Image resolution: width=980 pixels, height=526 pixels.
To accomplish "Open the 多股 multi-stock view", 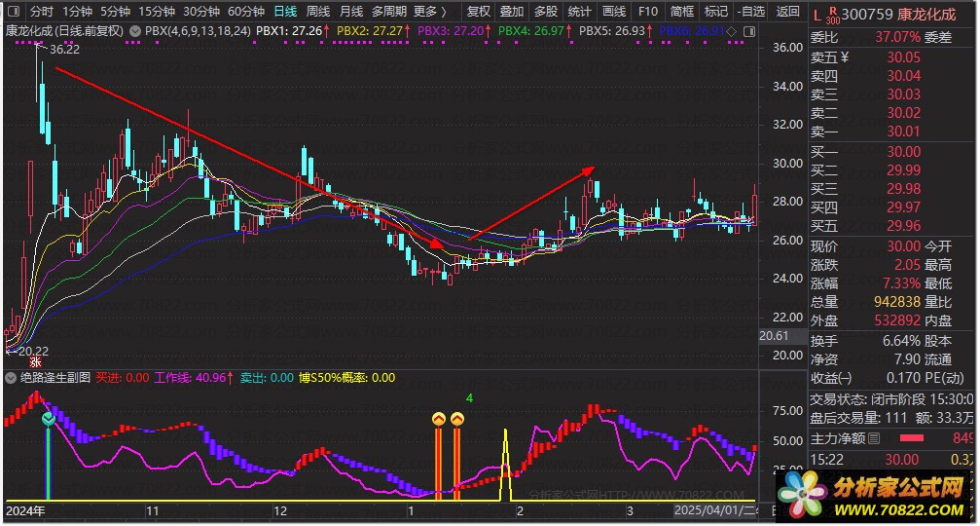I will pyautogui.click(x=546, y=12).
